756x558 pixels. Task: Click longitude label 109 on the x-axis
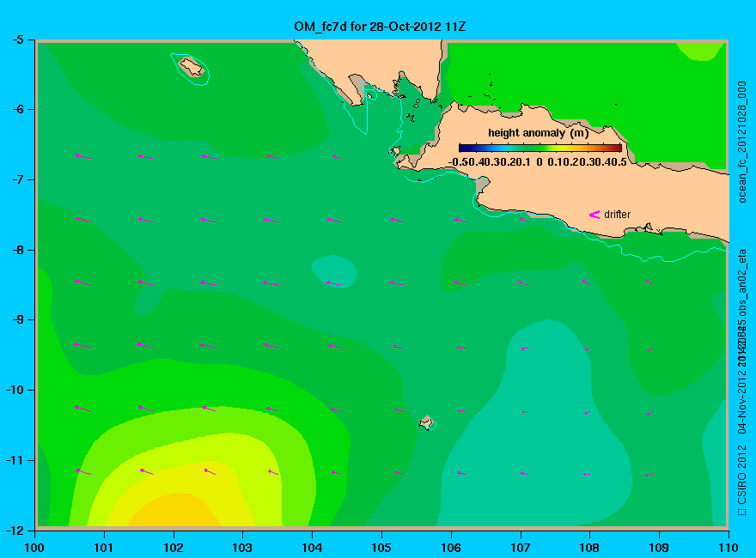659,548
